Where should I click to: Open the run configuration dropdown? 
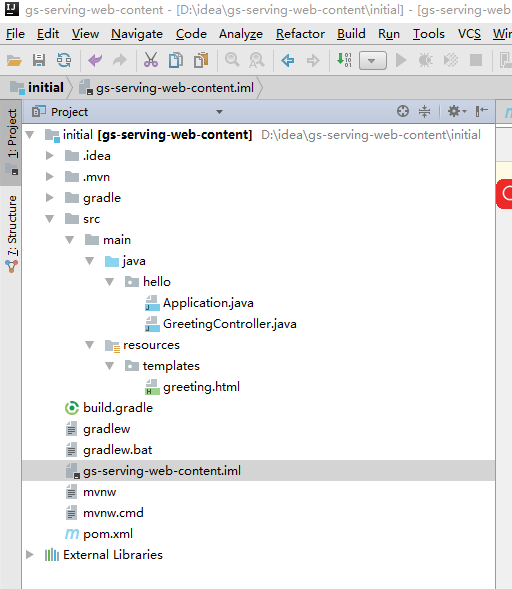[373, 60]
